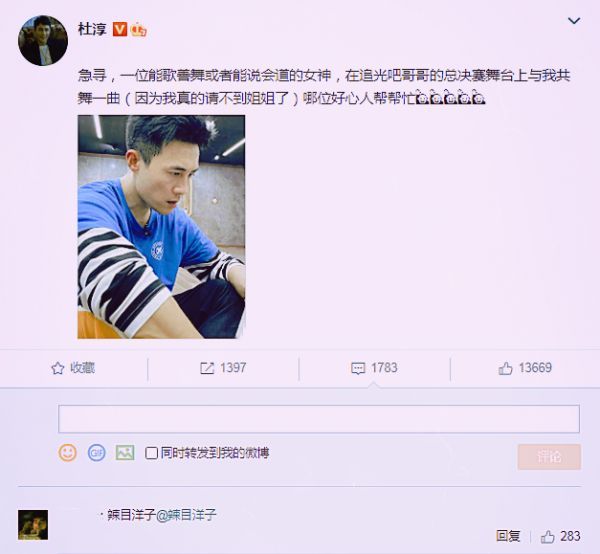600x554 pixels.
Task: Attach a picture with the image icon
Action: (125, 453)
